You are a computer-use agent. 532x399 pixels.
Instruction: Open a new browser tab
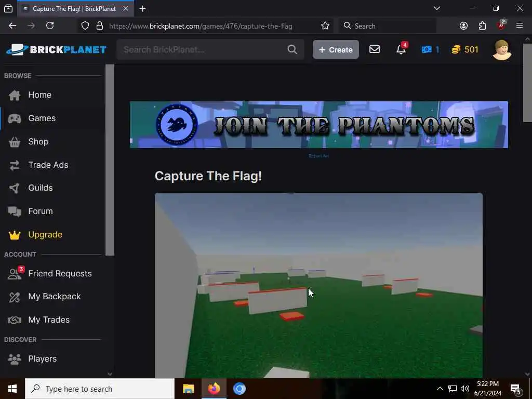143,9
